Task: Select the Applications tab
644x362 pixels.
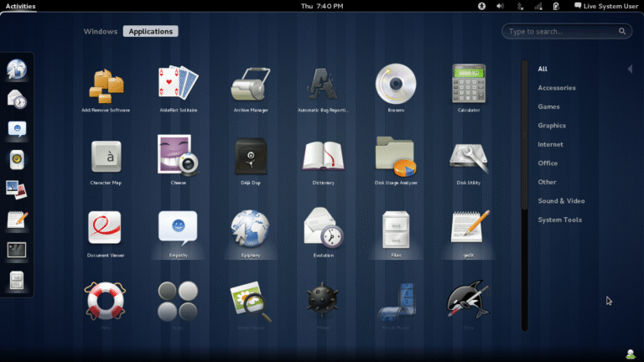Action: tap(150, 32)
